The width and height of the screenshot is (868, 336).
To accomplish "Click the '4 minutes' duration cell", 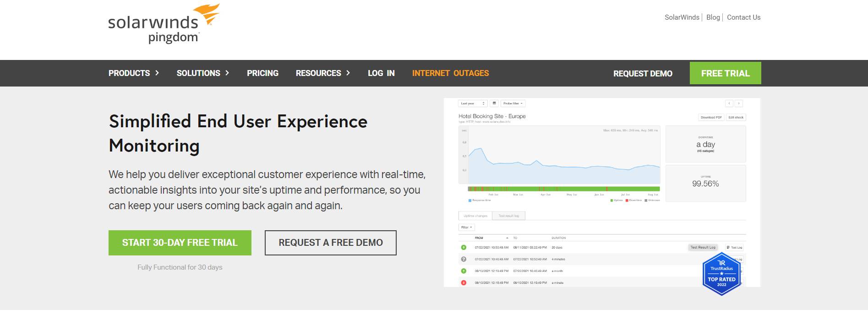I will 558,259.
